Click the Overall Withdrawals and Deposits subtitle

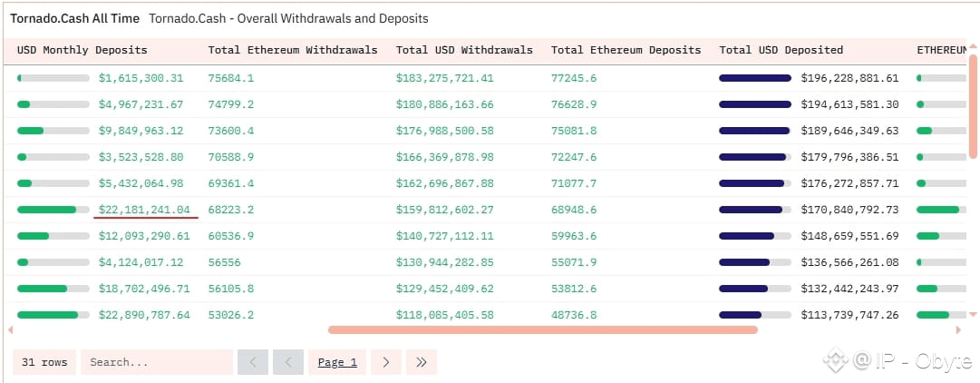pos(289,19)
